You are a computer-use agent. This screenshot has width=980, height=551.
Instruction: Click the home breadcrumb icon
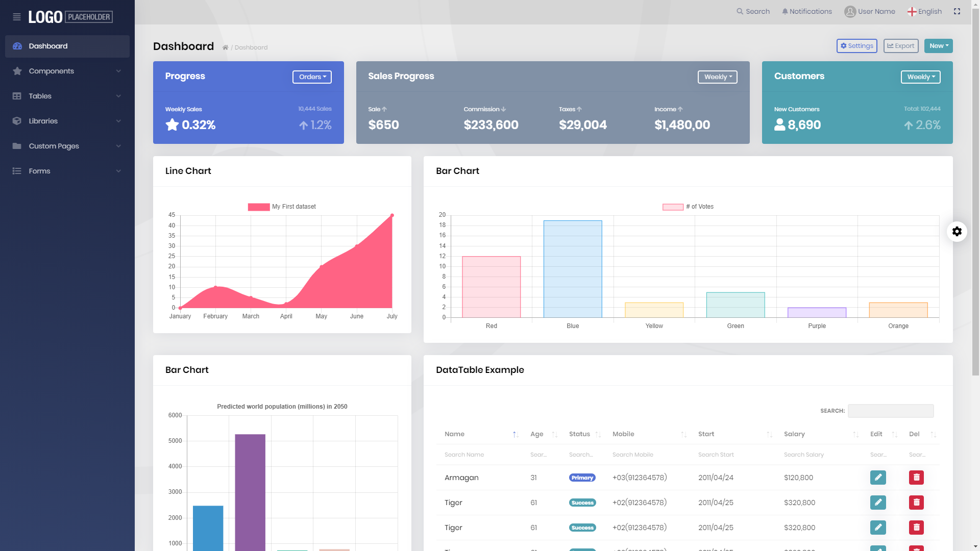click(x=225, y=47)
